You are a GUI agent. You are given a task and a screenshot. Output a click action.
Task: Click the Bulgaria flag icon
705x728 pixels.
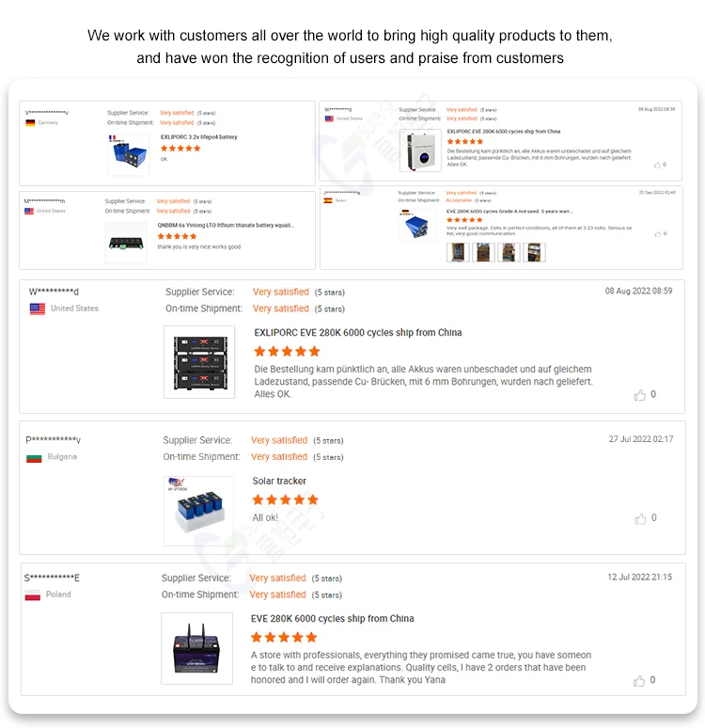click(x=34, y=457)
